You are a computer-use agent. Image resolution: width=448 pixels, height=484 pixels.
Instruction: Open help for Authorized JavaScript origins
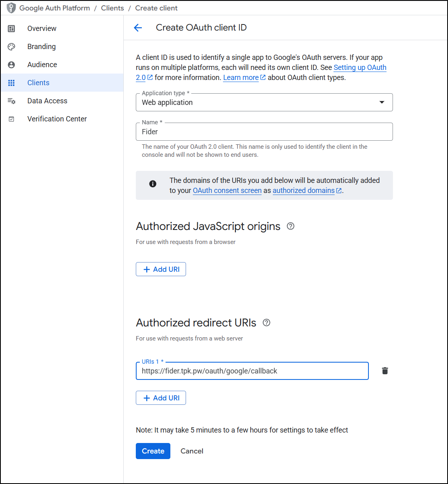coord(290,226)
